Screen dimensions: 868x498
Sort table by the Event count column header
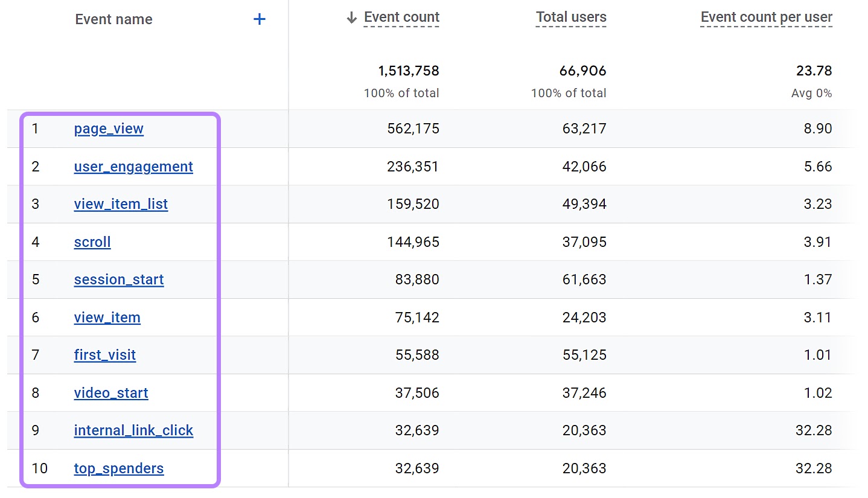click(x=401, y=17)
